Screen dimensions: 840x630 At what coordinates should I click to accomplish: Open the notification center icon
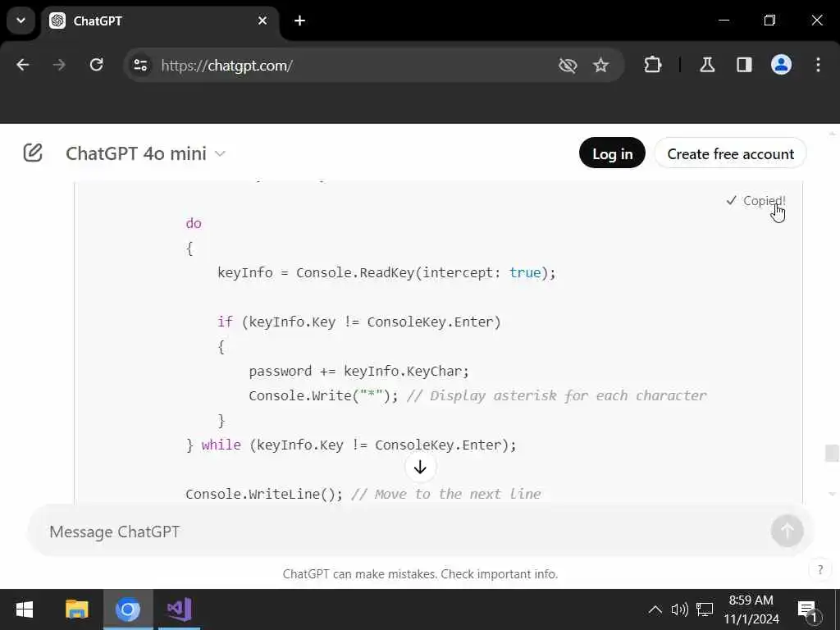tap(808, 610)
